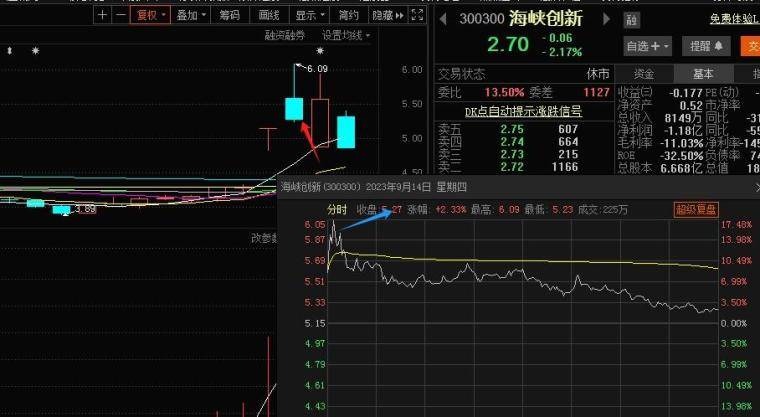Viewport: 760px width, 417px height.
Task: Click the stock code 300300
Action: [x=482, y=19]
